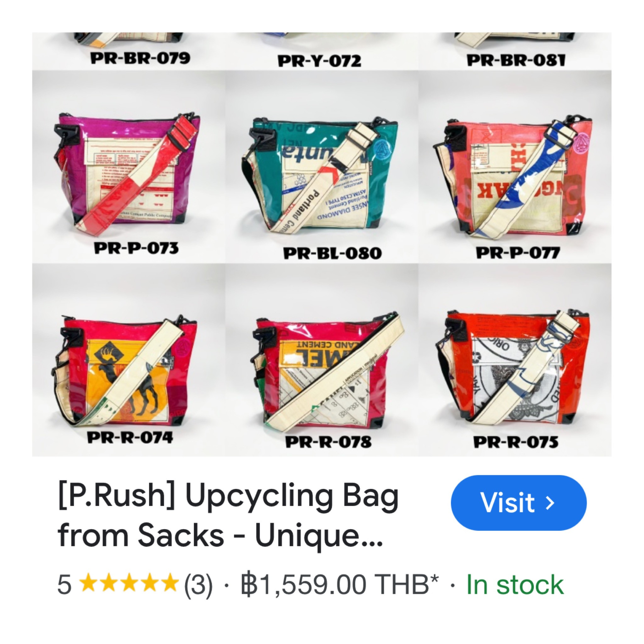
Task: Click the PR-BL-080 label text
Action: coord(332,253)
